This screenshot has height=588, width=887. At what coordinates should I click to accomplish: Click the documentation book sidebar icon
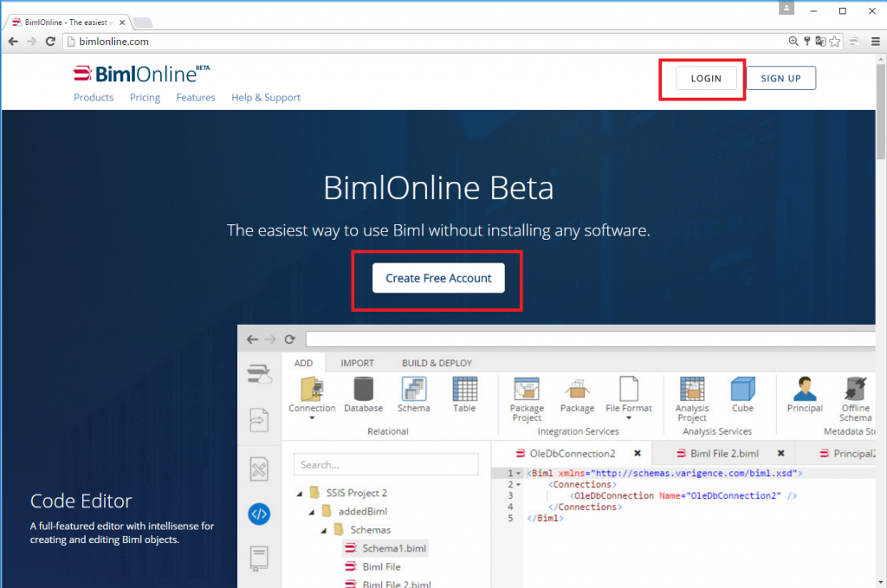tap(259, 559)
